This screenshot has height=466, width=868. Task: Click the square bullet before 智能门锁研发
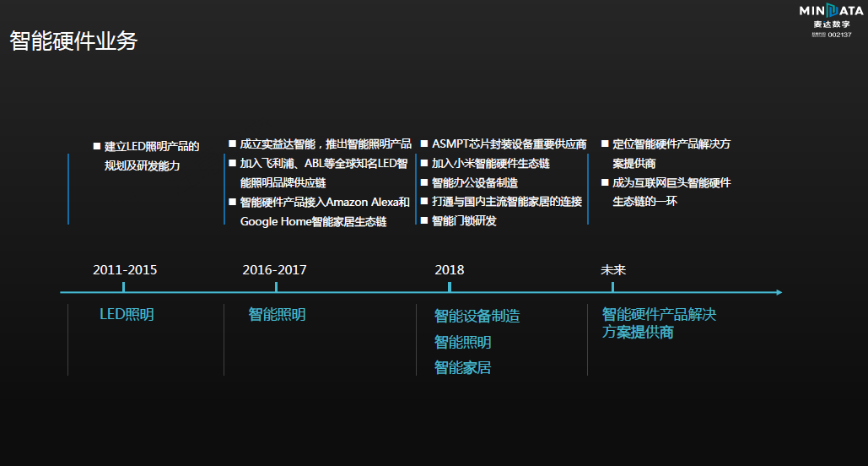point(424,220)
